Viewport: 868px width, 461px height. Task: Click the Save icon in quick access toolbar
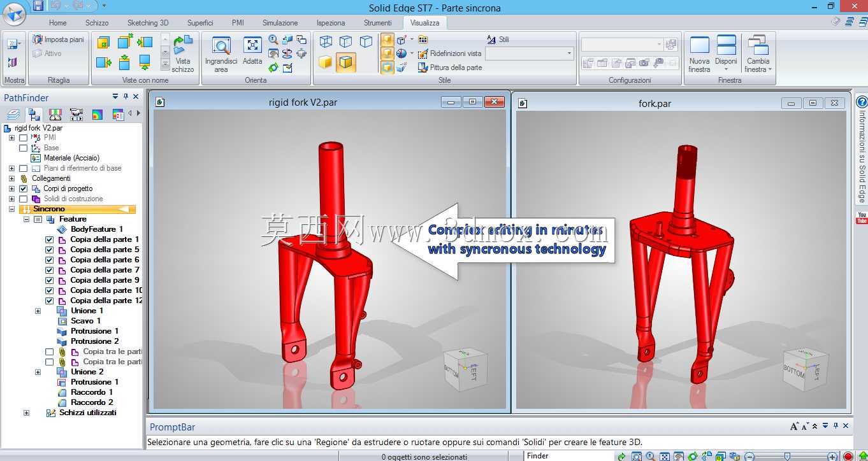click(38, 6)
